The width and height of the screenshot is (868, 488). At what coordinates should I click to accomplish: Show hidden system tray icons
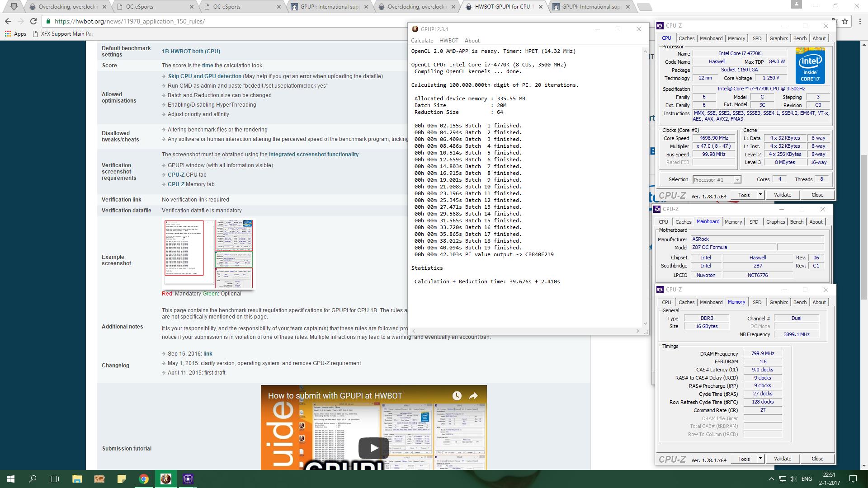point(771,479)
